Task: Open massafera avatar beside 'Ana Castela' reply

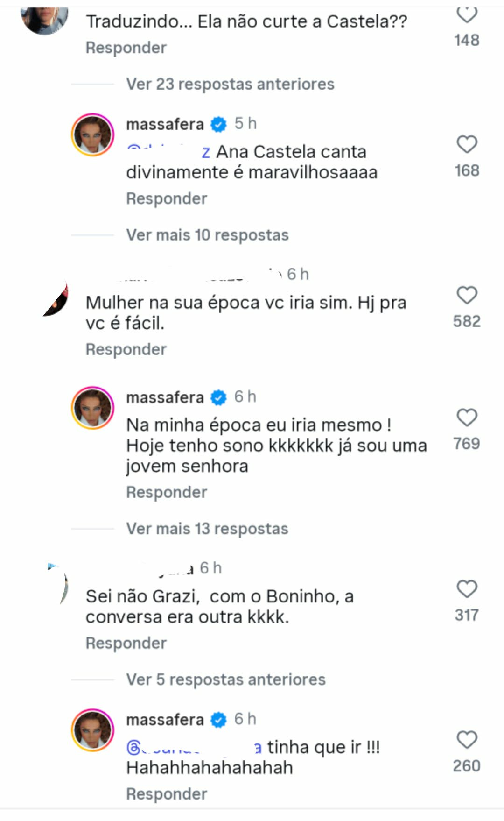Action: [x=92, y=134]
